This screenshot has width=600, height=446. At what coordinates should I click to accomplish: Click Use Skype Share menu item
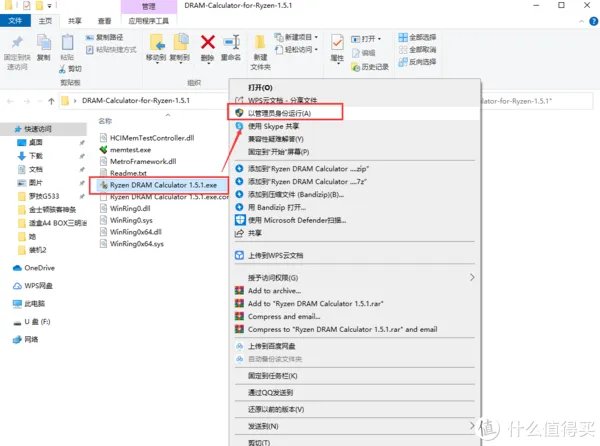coord(273,126)
